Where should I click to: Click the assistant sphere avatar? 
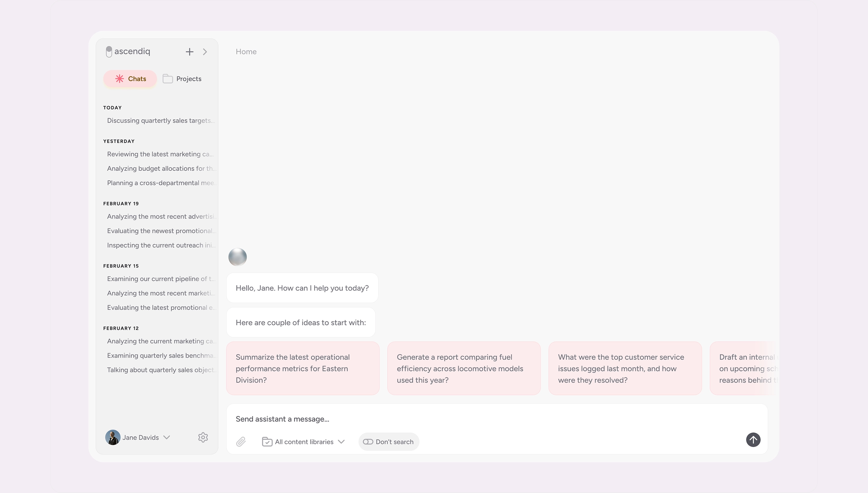pyautogui.click(x=237, y=257)
